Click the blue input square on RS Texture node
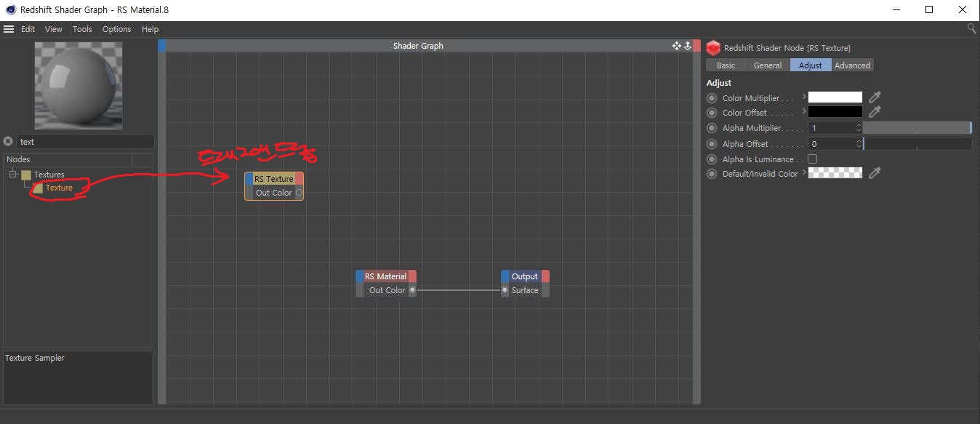 pos(249,179)
